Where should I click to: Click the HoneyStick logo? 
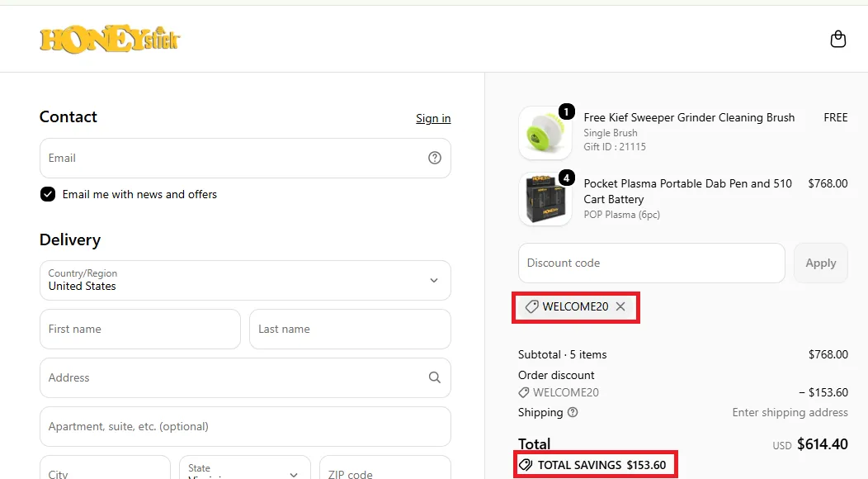pos(111,40)
